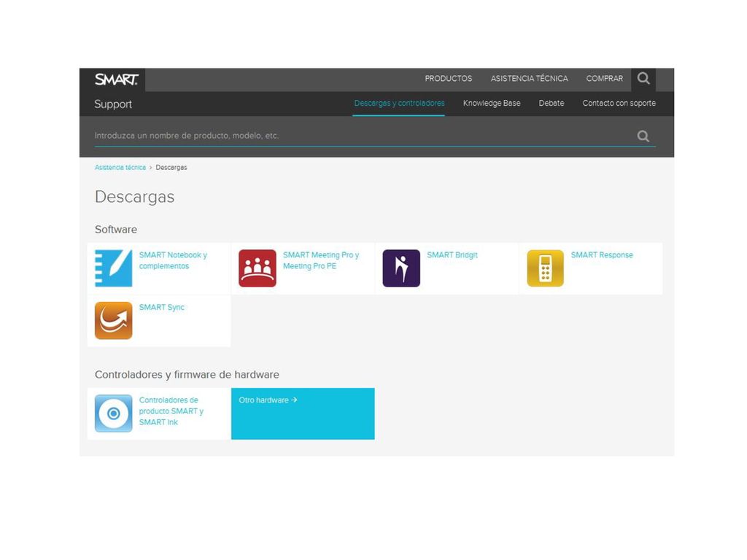Open Contacto con soporte tab
This screenshot has height=560, width=747.
tap(619, 104)
